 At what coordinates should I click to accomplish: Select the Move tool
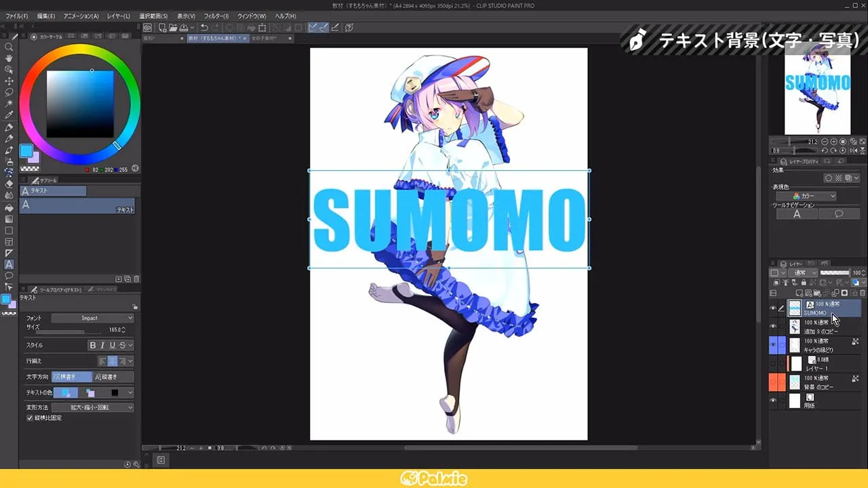(x=9, y=80)
